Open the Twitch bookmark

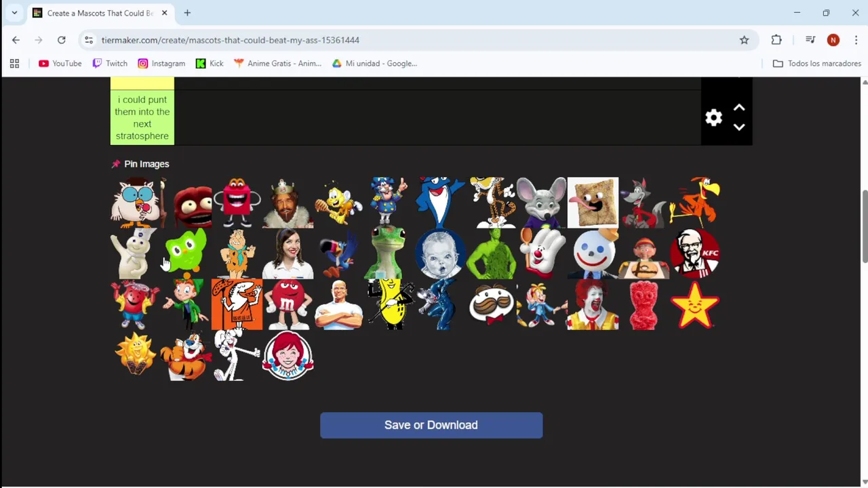[110, 63]
